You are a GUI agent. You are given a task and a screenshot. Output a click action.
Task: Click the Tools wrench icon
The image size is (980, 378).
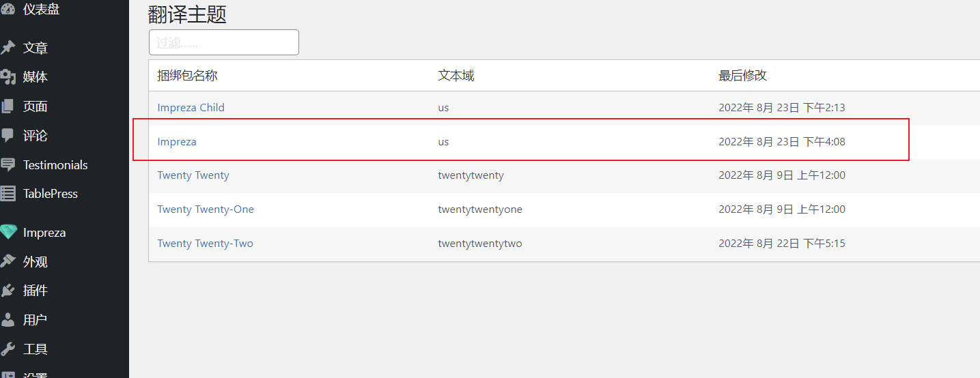coord(8,349)
